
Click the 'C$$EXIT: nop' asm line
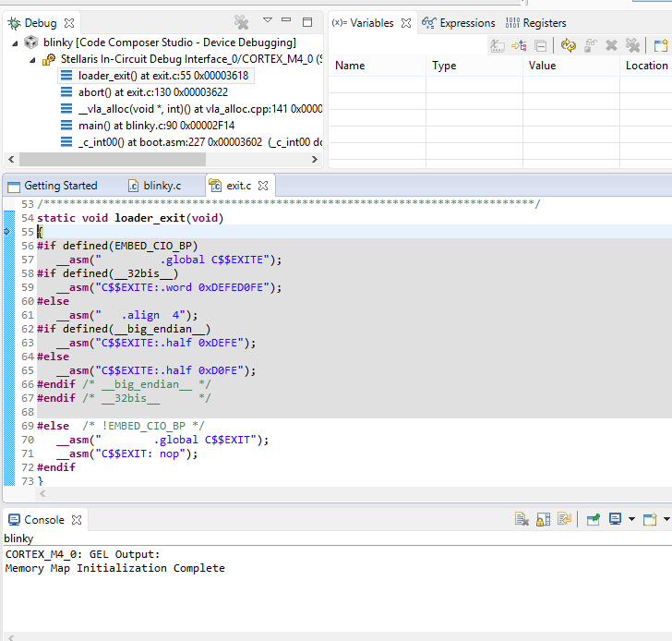(126, 454)
